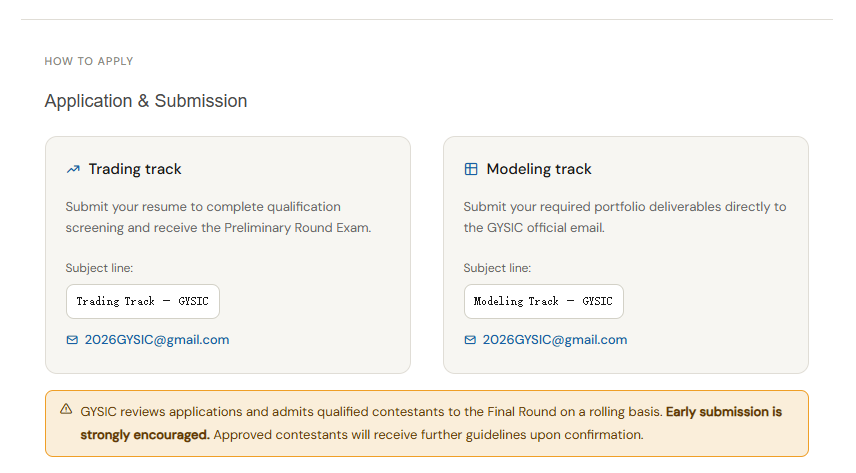Select the 'Trading Track — GYSIC' subject line box

point(142,301)
